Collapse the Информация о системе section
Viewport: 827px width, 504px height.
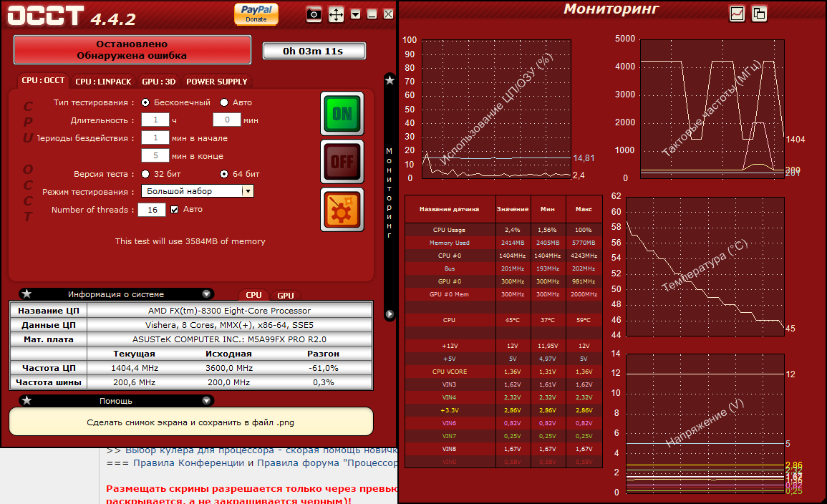click(207, 294)
